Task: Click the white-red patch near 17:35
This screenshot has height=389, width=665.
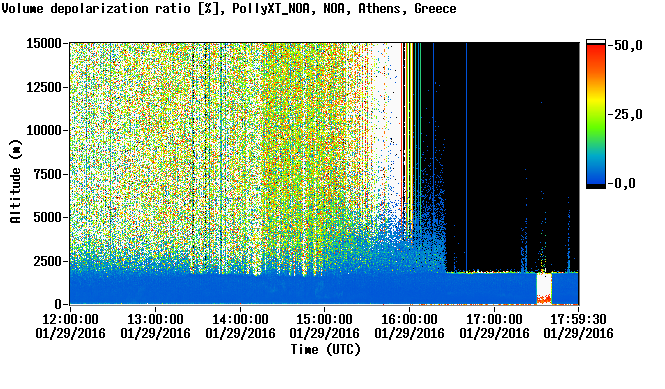Action: (x=544, y=289)
